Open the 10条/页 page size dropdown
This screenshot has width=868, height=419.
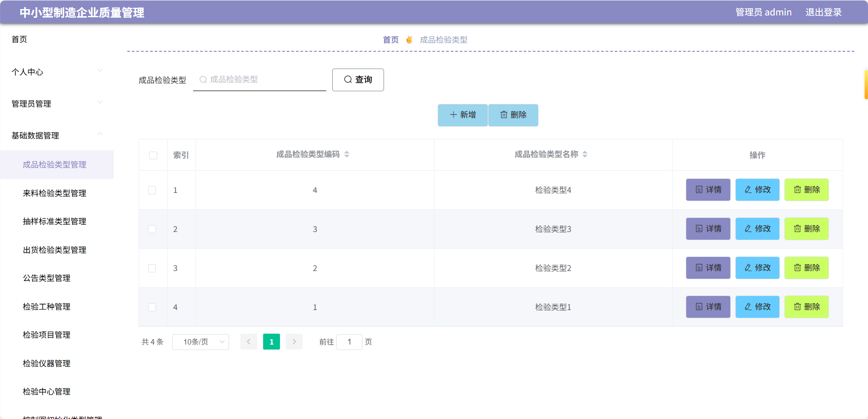click(200, 342)
